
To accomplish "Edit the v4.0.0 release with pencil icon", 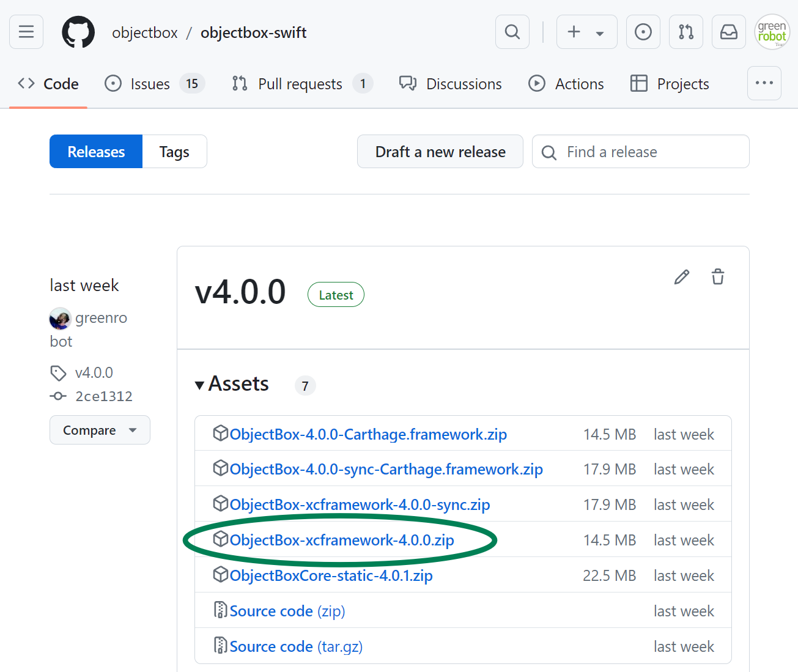I will click(x=682, y=277).
